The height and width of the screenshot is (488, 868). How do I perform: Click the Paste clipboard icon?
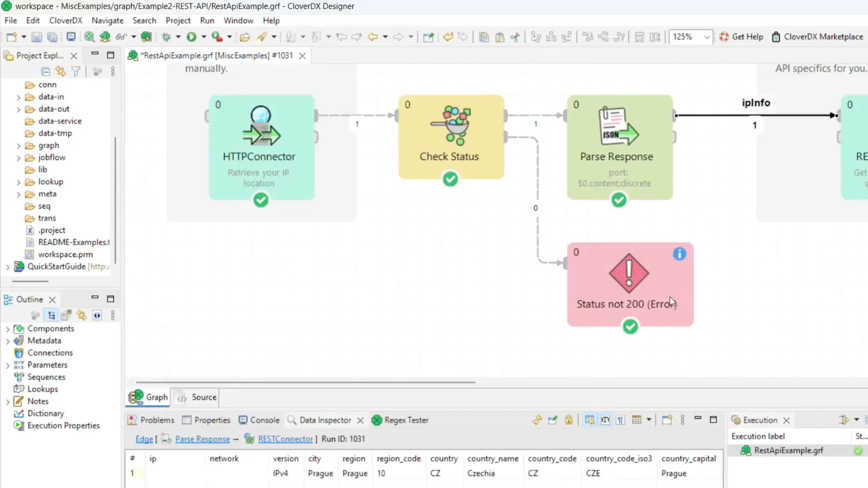click(x=500, y=37)
